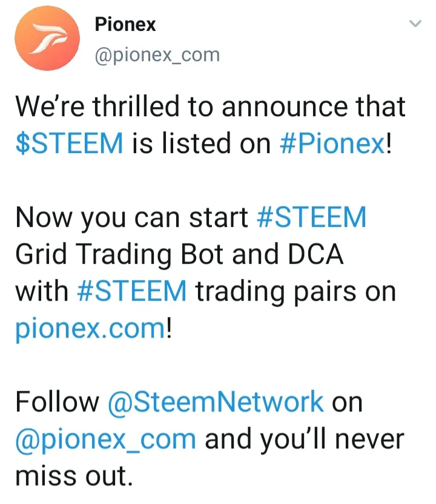436x504 pixels.
Task: Click the exclamation mark after pionex.com
Action: click(x=168, y=328)
